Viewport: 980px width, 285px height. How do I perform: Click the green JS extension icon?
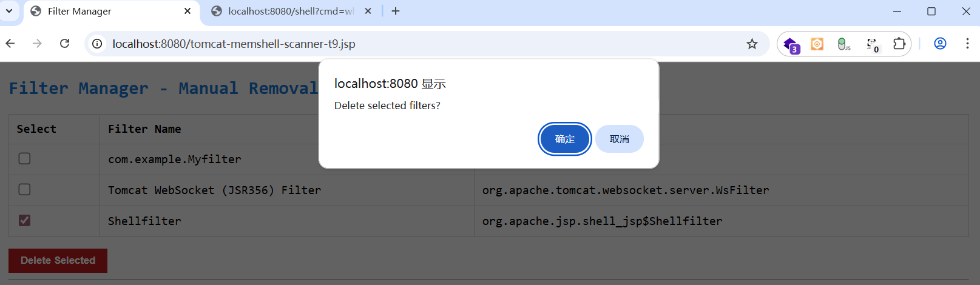pos(843,44)
